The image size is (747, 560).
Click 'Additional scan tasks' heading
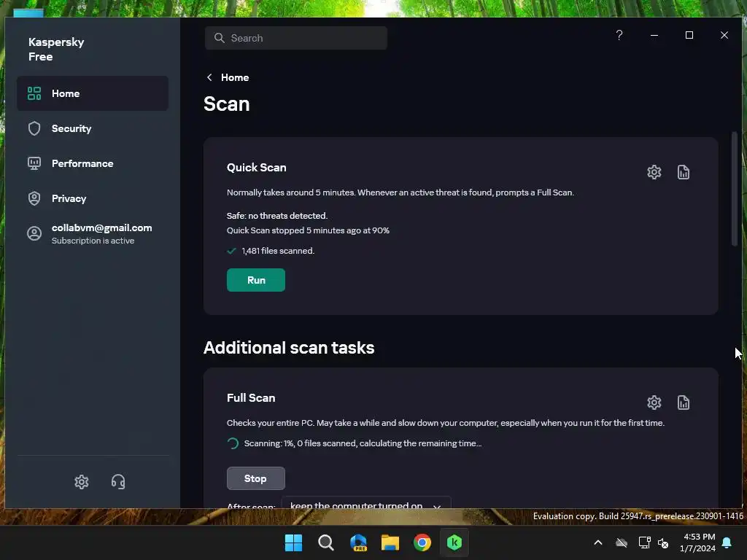click(289, 348)
